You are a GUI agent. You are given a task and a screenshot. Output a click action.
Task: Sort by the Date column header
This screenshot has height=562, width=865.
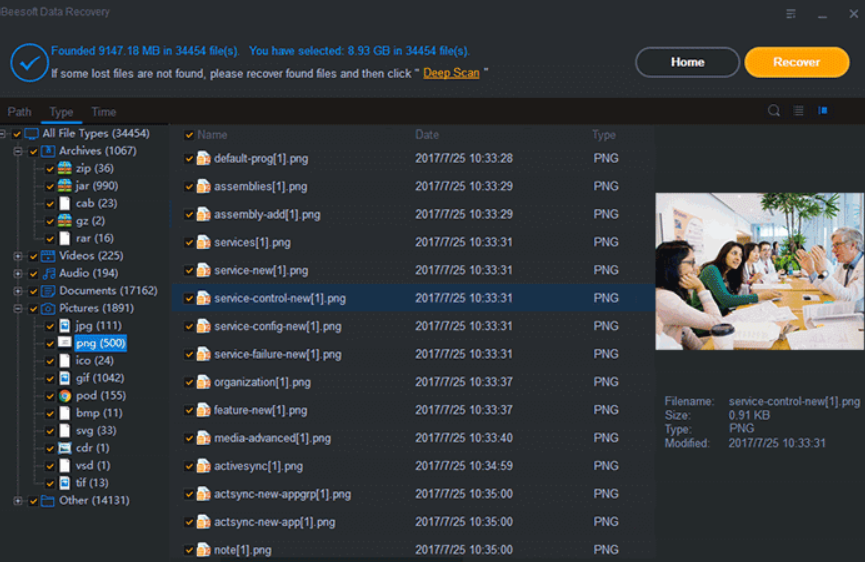click(427, 135)
